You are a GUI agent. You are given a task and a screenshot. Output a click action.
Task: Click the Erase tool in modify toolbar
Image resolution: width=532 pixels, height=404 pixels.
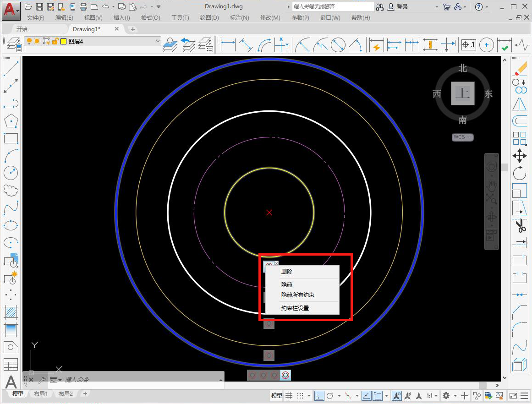click(x=520, y=69)
